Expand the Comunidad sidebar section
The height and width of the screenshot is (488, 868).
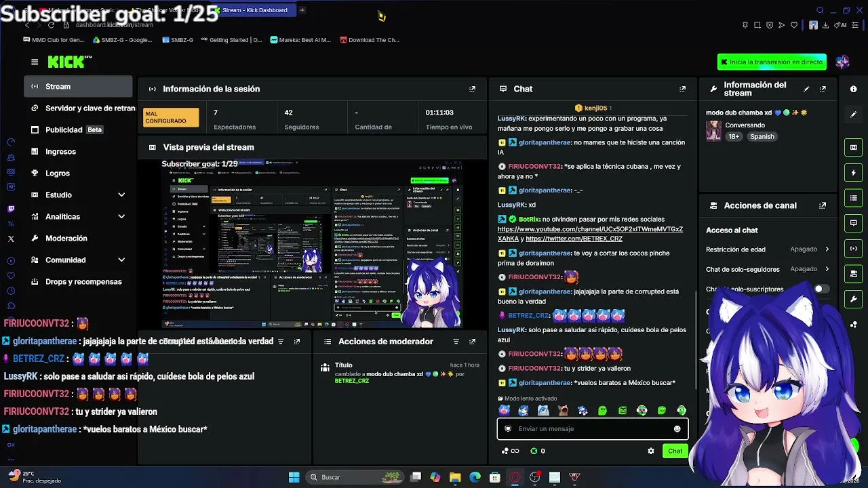[x=121, y=260]
